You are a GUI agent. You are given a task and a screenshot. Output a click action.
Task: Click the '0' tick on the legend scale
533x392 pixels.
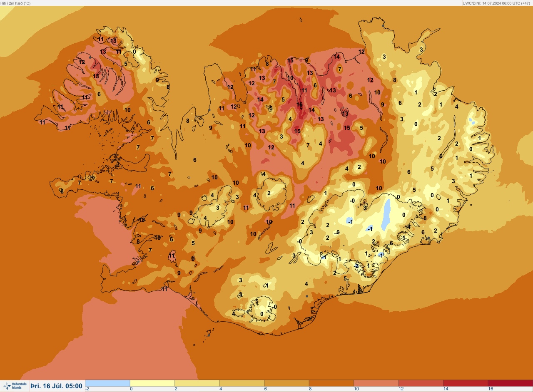tap(132, 389)
